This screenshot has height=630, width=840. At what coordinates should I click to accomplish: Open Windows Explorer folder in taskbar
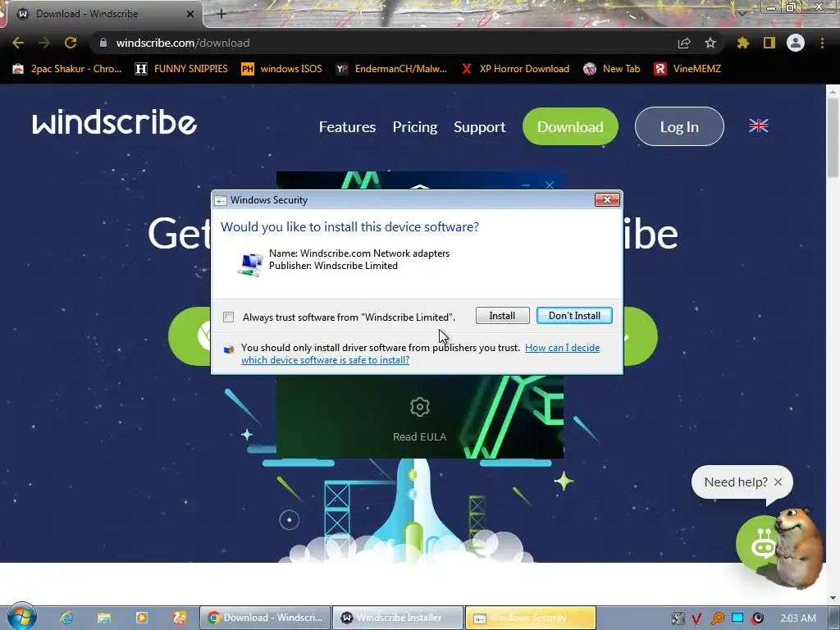tap(104, 618)
